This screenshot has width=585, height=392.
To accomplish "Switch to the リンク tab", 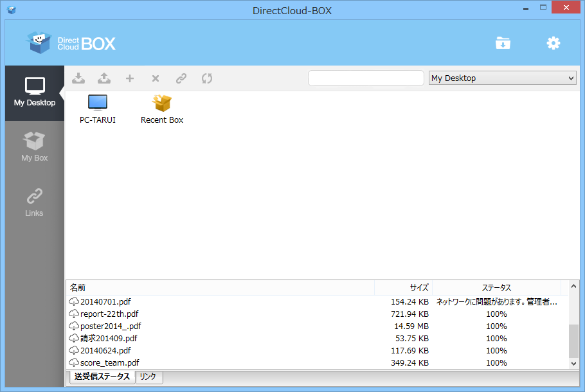I will [x=148, y=377].
